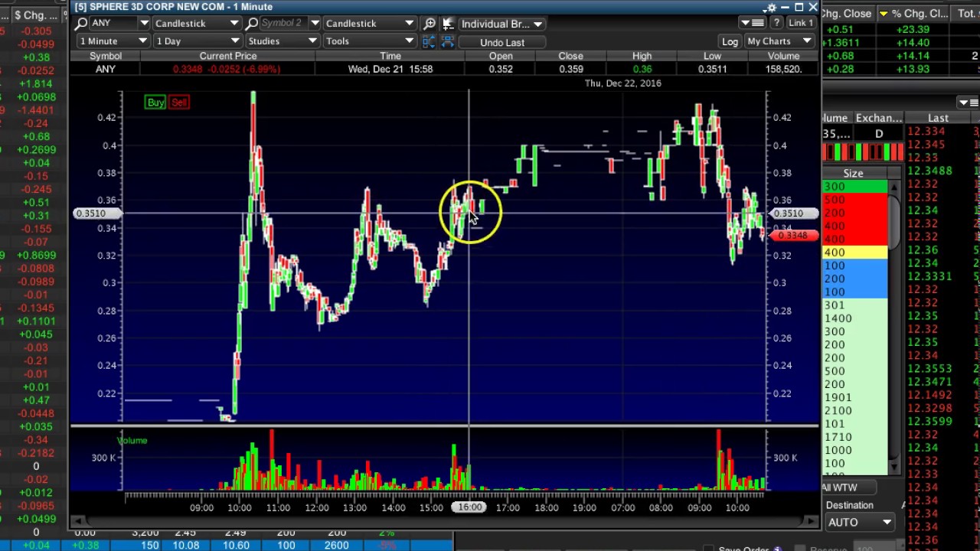
Task: Open the ANY symbol dropdown arrow
Action: coord(143,24)
